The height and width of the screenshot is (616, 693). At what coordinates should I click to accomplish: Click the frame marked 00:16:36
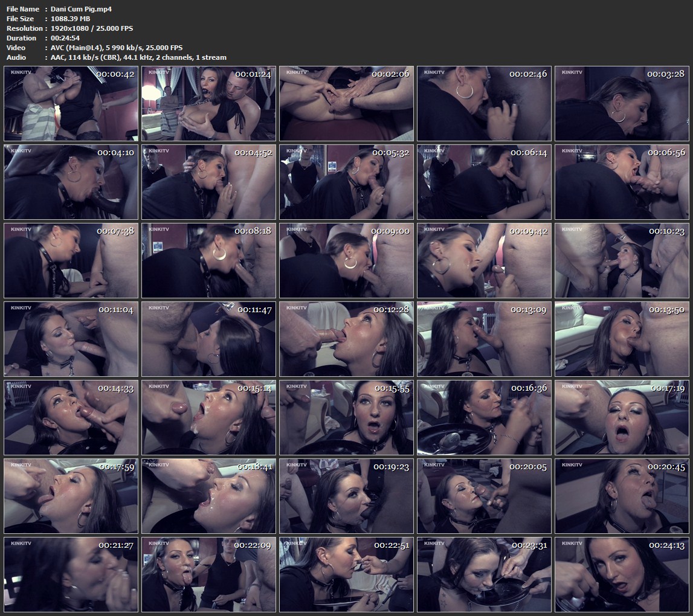tap(484, 417)
